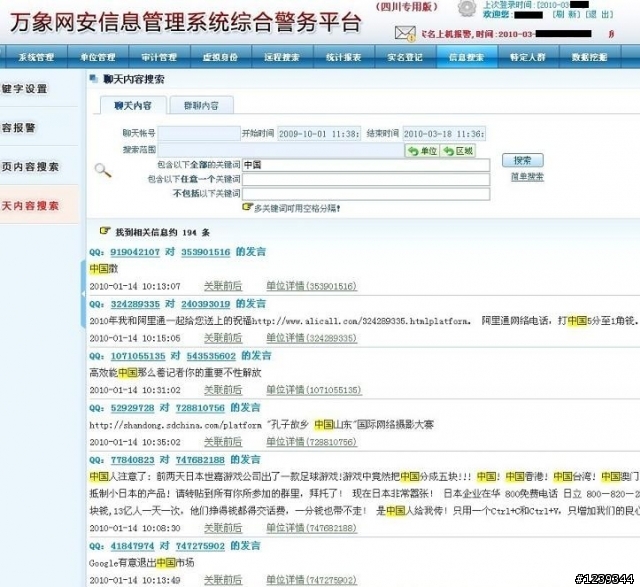Focus the all-keywords field containing 中国
The width and height of the screenshot is (640, 587).
click(366, 165)
